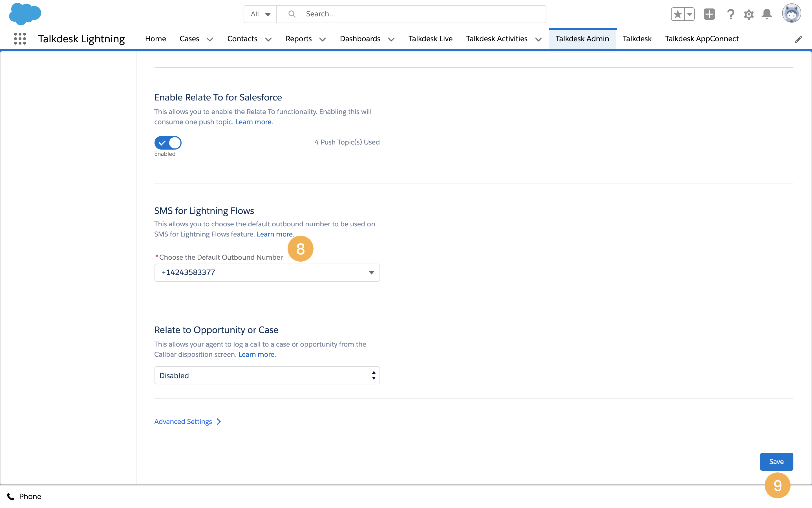Screen dimensions: 812x508
Task: Expand the Dashboards tab chevron
Action: (x=391, y=39)
